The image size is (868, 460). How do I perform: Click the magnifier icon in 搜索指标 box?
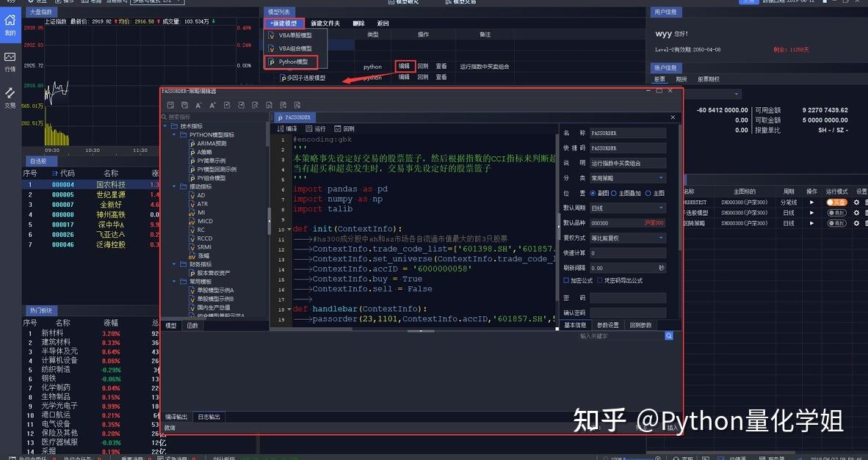tap(164, 116)
